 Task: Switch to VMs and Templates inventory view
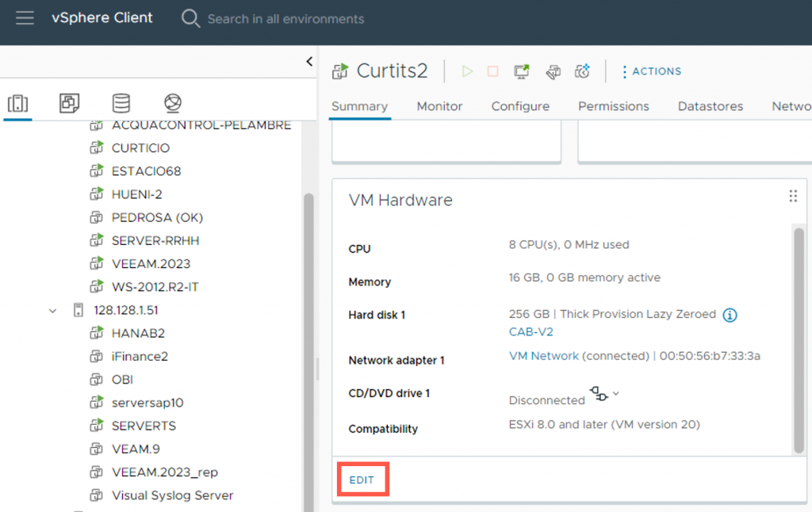click(70, 103)
